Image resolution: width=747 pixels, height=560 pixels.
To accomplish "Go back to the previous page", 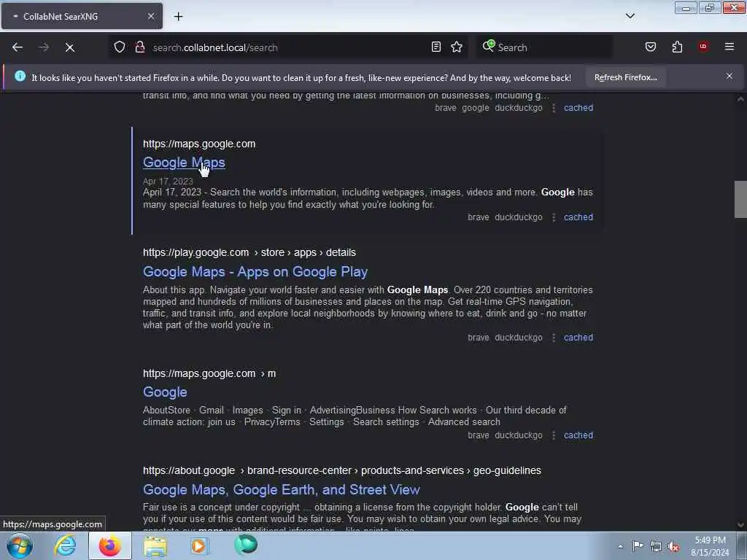I will 18,47.
